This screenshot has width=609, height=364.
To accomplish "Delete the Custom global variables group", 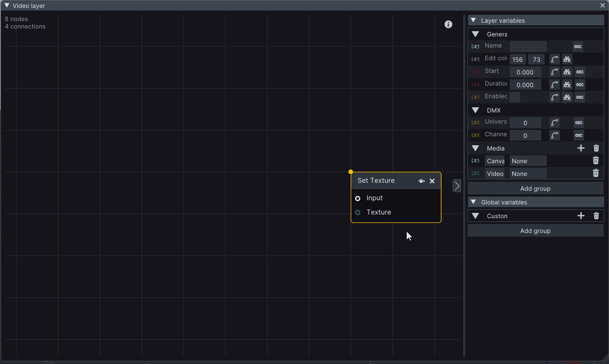I will pos(596,216).
